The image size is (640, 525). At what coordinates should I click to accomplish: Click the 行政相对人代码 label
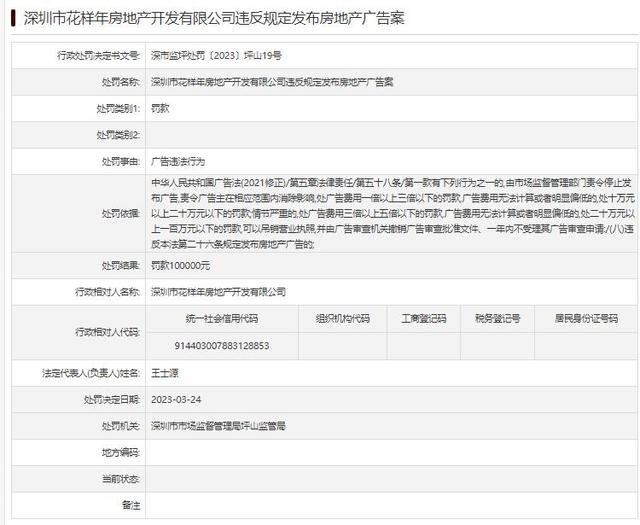[x=108, y=332]
